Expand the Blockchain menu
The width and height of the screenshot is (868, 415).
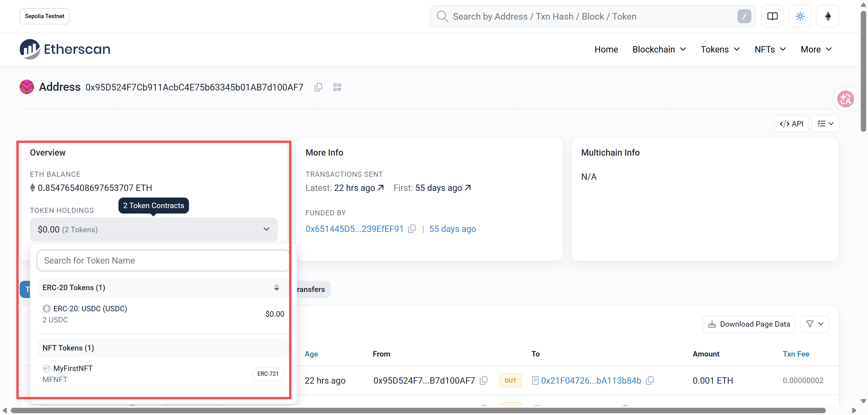(x=659, y=49)
